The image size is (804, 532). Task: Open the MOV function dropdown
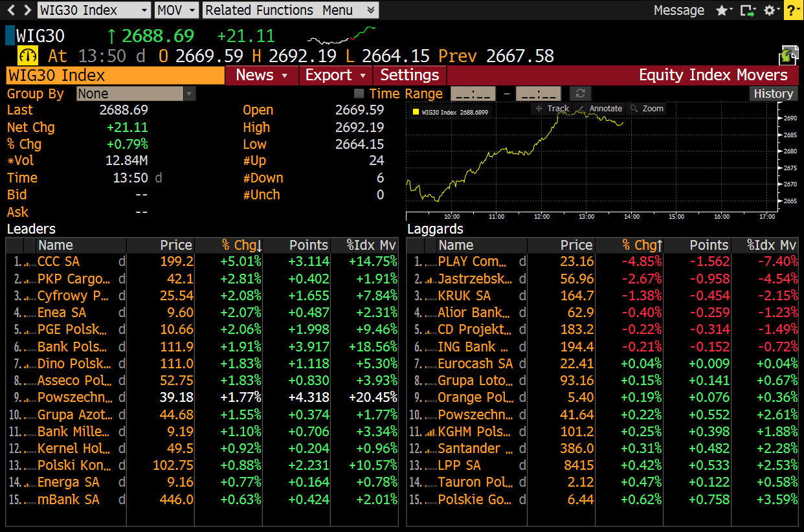tap(177, 10)
